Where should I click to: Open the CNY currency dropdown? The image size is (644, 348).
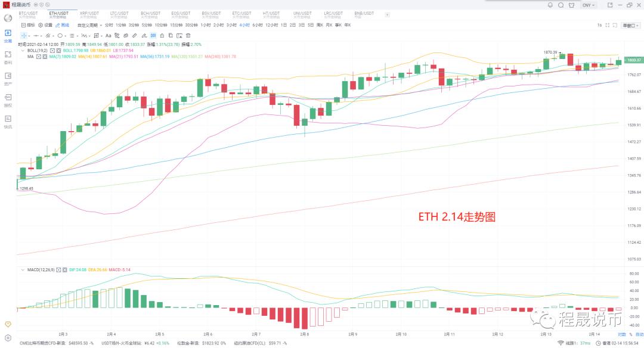coord(586,5)
